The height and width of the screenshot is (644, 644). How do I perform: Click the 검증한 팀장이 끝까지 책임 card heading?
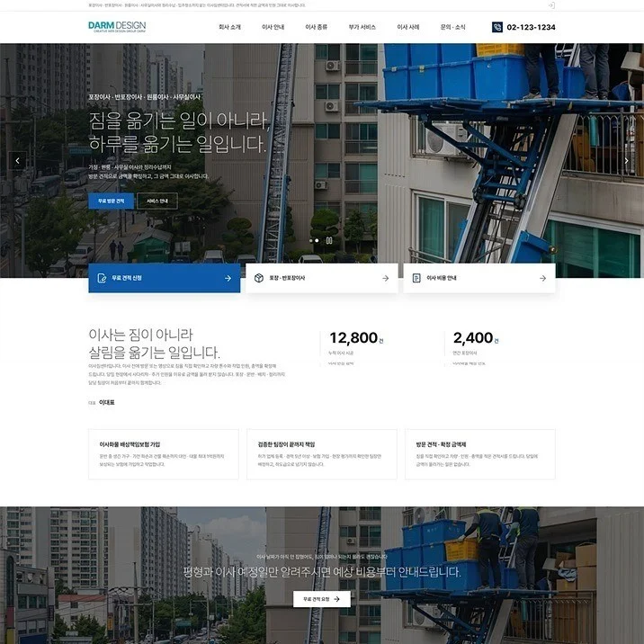pos(286,444)
